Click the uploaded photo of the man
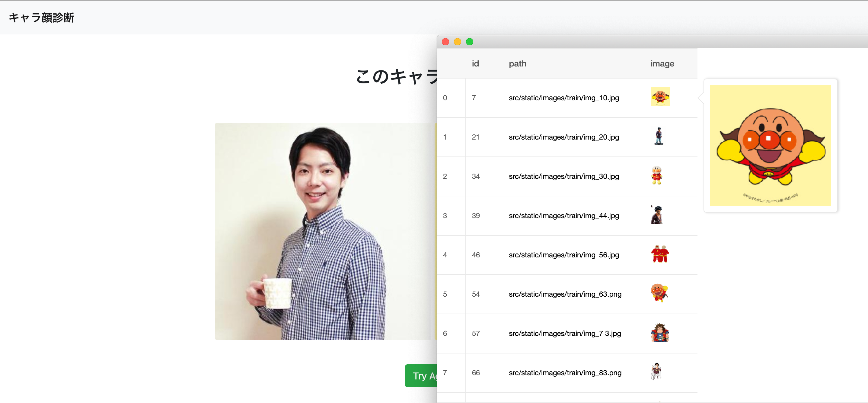 point(323,231)
